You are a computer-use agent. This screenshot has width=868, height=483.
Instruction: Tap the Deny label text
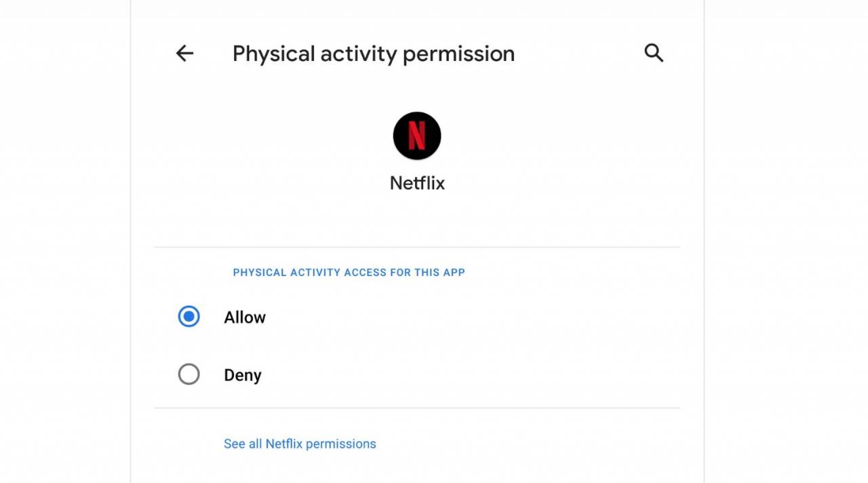click(x=242, y=374)
